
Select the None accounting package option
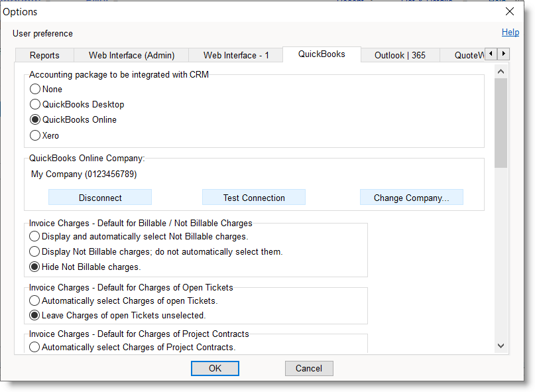35,89
